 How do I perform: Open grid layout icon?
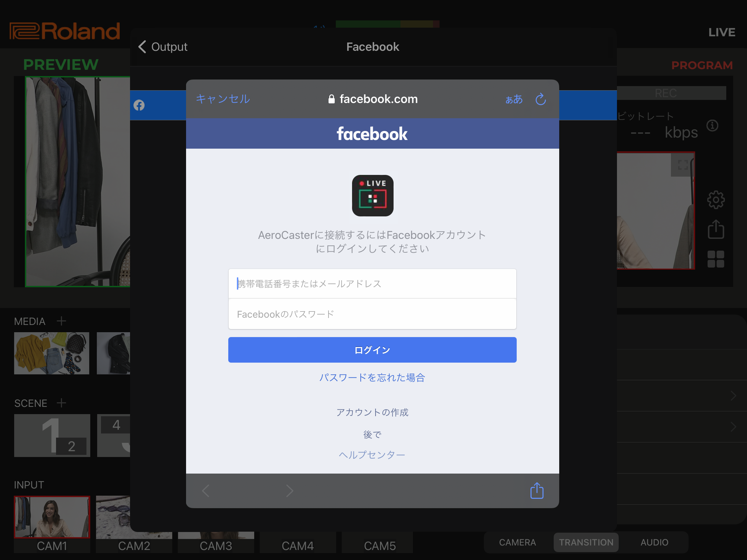point(716,259)
